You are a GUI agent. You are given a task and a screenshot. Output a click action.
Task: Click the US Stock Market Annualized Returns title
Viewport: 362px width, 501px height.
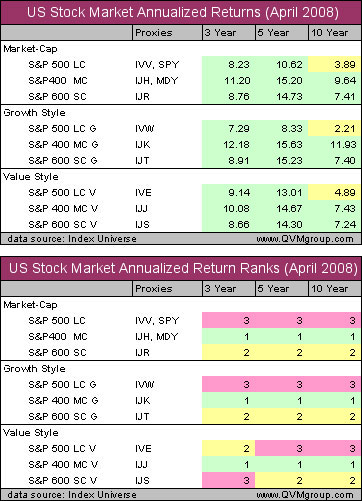pyautogui.click(x=183, y=12)
